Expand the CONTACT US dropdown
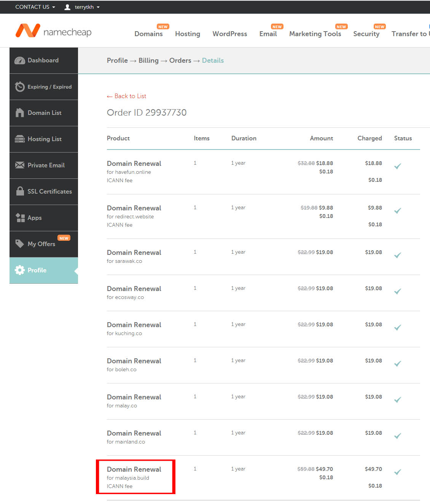 coord(35,7)
